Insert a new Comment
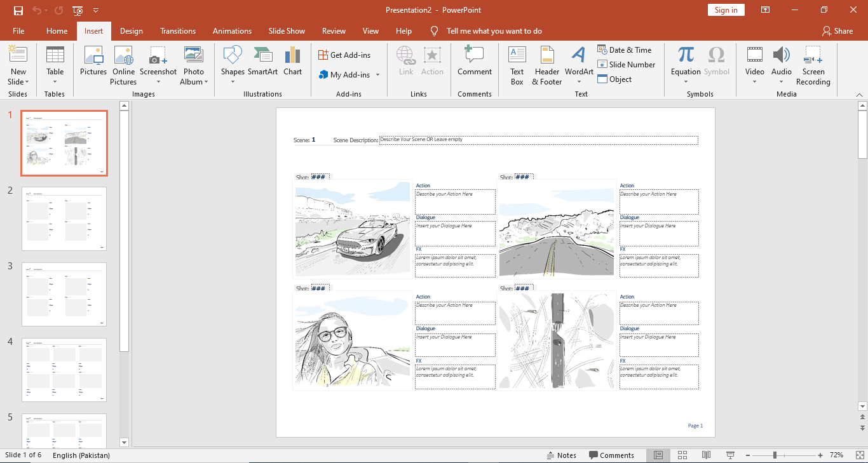 (x=474, y=62)
